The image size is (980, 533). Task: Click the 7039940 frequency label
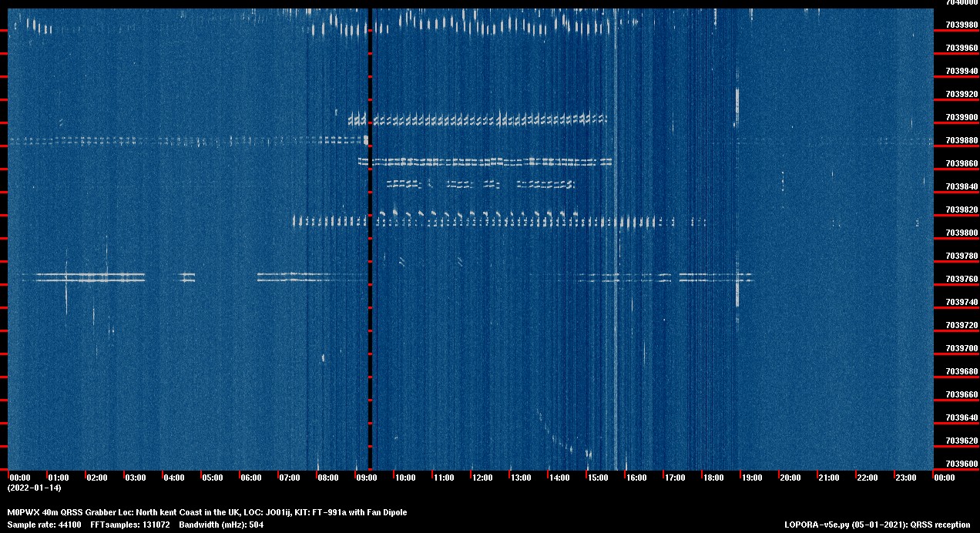962,71
